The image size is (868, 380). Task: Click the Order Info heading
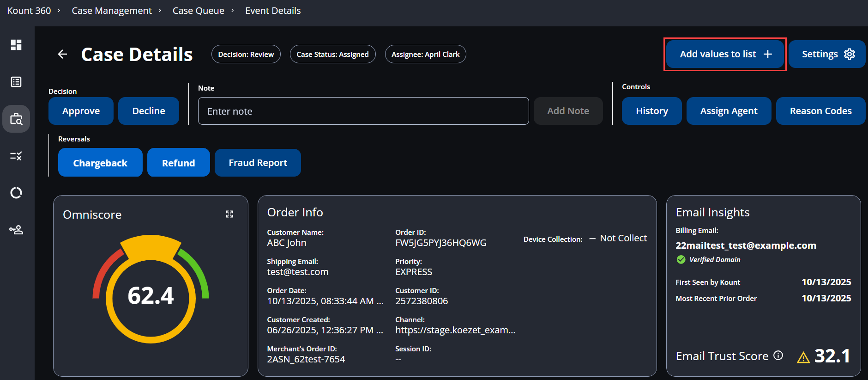click(295, 212)
